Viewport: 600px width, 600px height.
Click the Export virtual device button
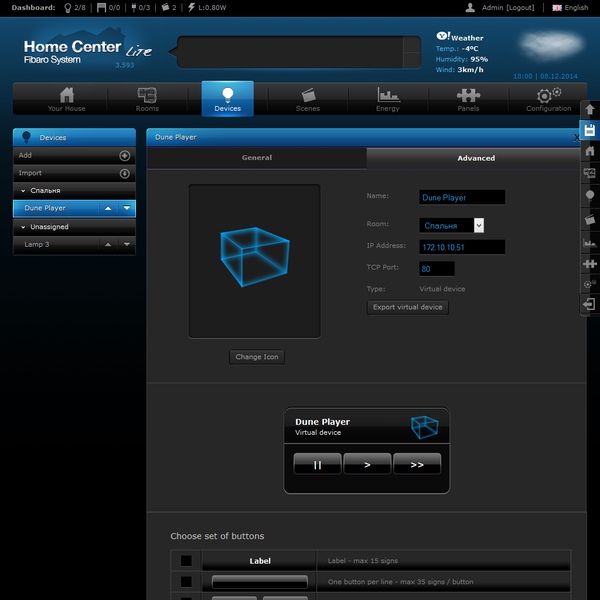point(408,307)
